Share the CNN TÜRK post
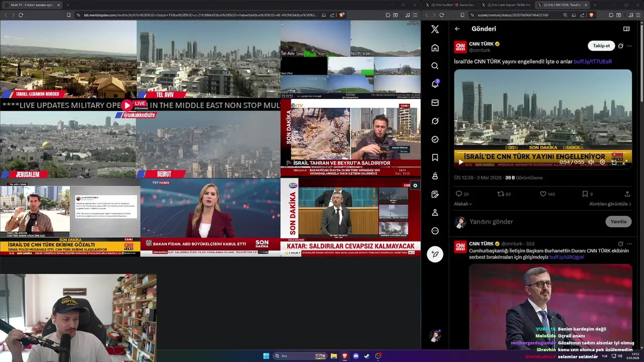 (x=627, y=194)
